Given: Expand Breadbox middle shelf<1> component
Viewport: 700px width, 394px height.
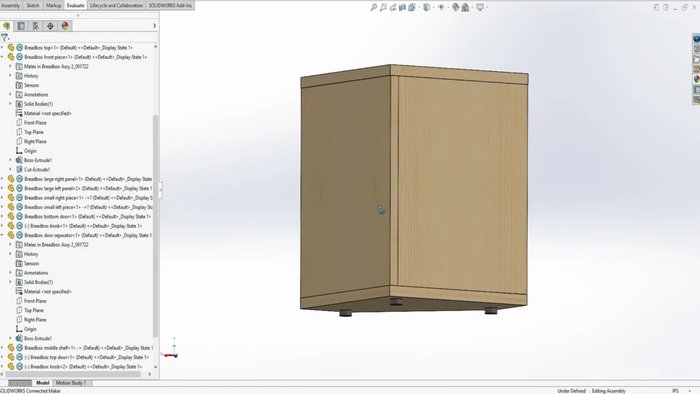Looking at the screenshot, I should [x=2, y=348].
